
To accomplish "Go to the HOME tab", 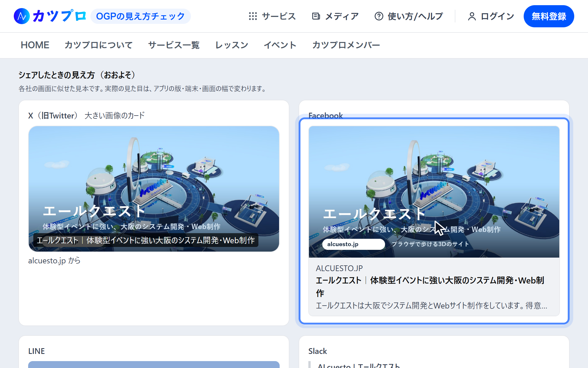I will (x=35, y=45).
